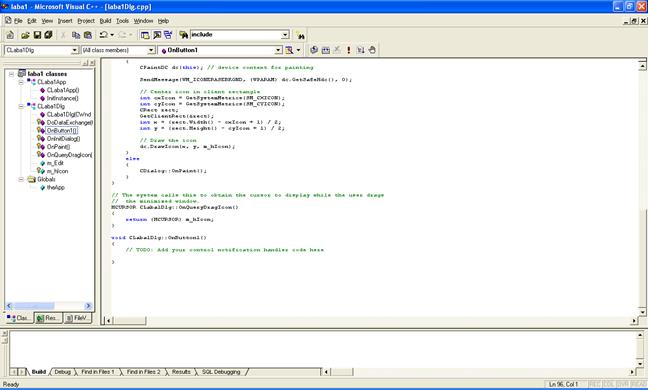Image resolution: width=648 pixels, height=390 pixels.
Task: Open the All class members filter dropdown
Action: pyautogui.click(x=151, y=50)
